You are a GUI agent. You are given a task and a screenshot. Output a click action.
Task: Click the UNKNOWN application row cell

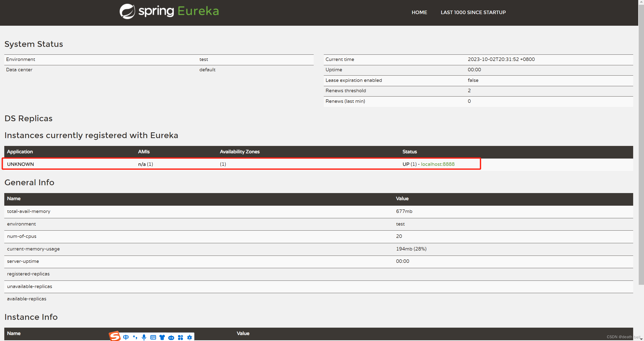click(20, 164)
